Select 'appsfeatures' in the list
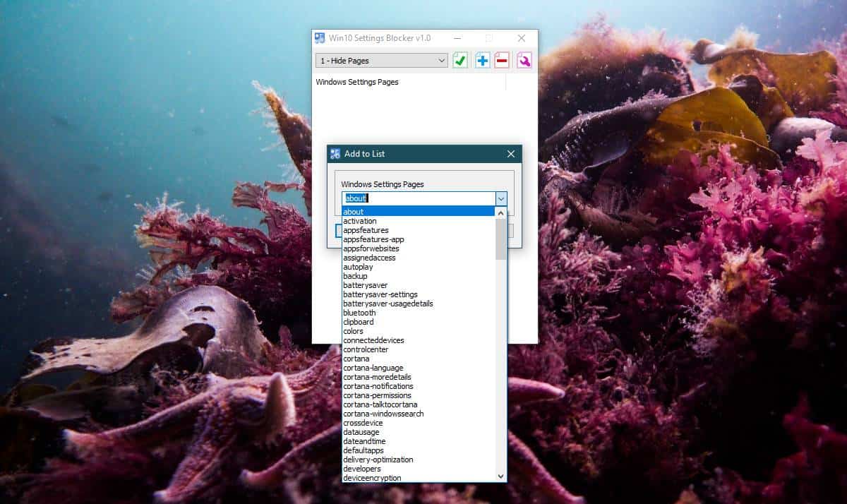This screenshot has height=504, width=847. click(x=419, y=230)
